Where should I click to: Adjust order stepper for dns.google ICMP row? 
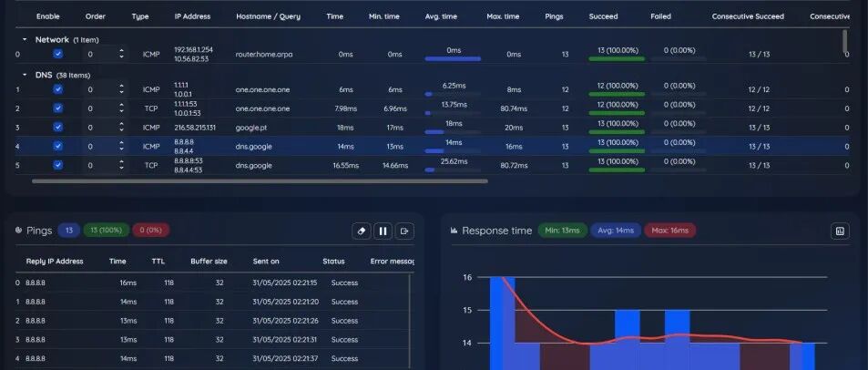coord(121,146)
